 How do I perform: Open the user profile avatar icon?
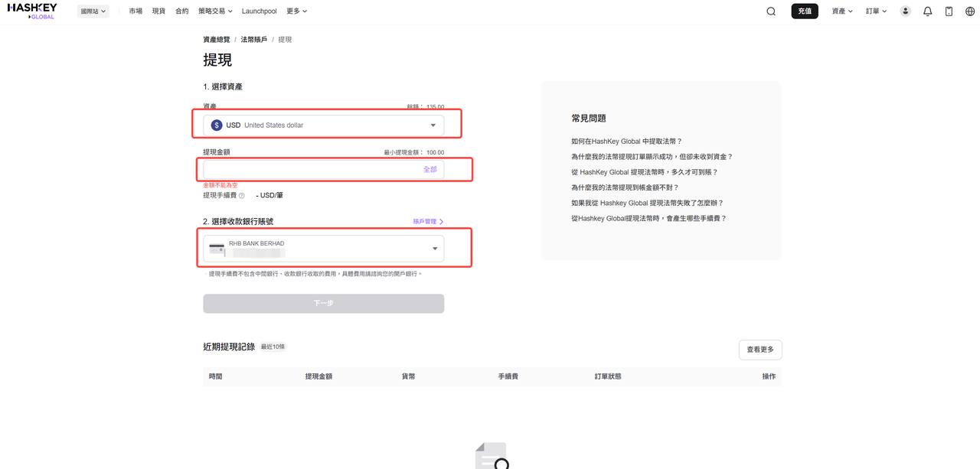pos(905,11)
